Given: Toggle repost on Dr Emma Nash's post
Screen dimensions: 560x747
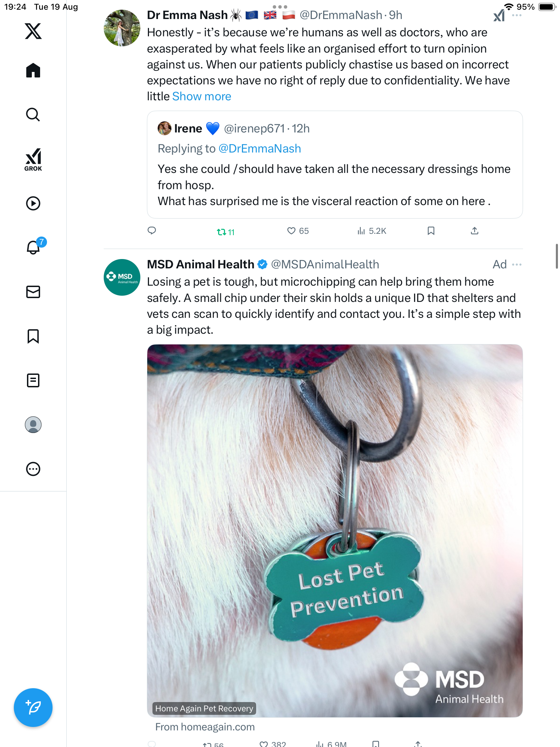Looking at the screenshot, I should (222, 232).
